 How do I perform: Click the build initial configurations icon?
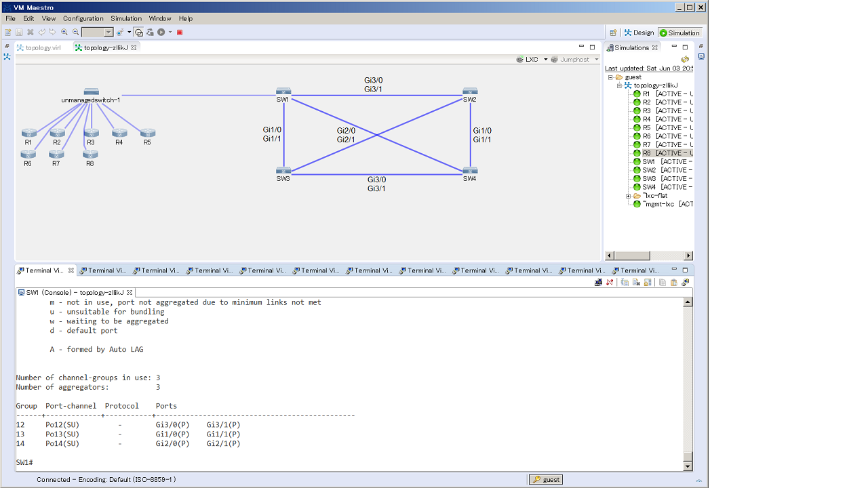coord(151,32)
